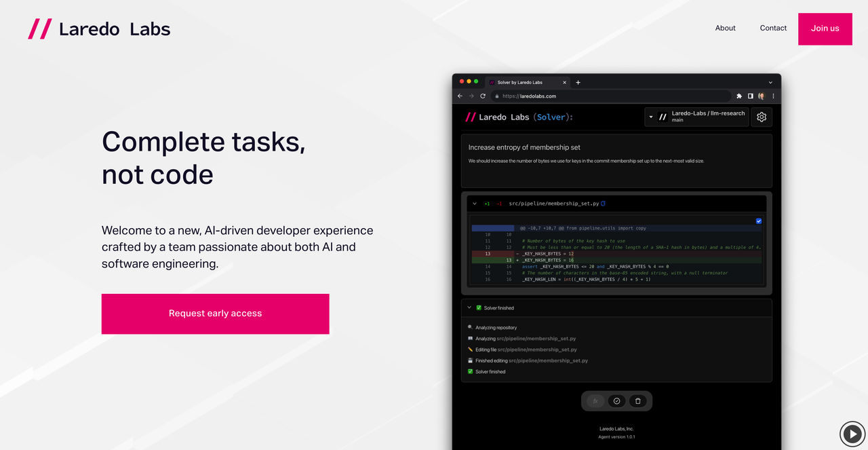Open a new tab with the plus button

(578, 82)
